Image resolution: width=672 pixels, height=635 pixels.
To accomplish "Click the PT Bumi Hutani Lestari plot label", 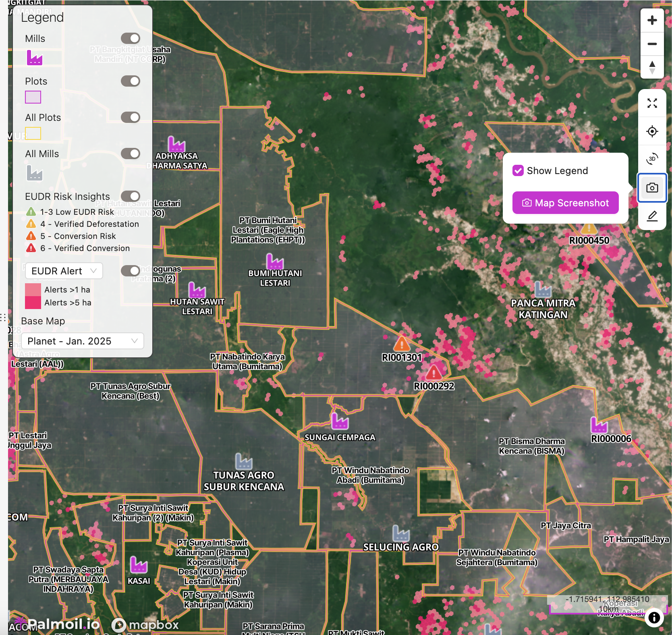I will point(268,230).
